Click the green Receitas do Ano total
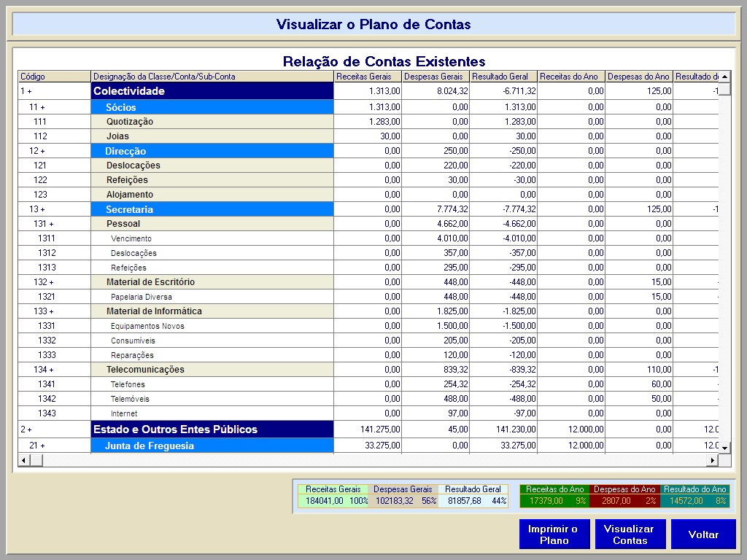747x560 pixels. (x=554, y=501)
